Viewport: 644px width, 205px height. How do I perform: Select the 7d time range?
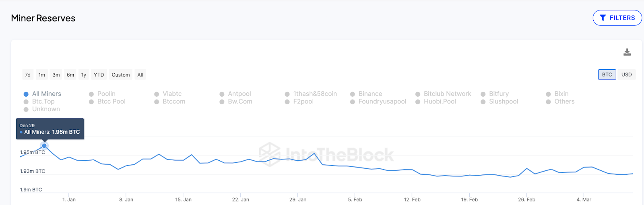(28, 75)
